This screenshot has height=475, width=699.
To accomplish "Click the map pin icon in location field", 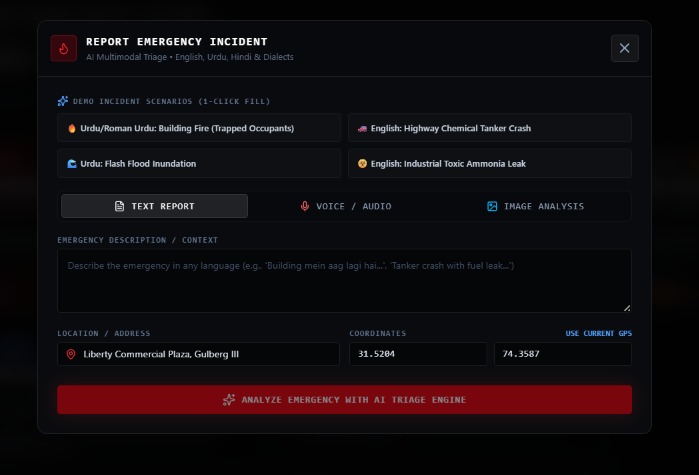I will tap(71, 354).
